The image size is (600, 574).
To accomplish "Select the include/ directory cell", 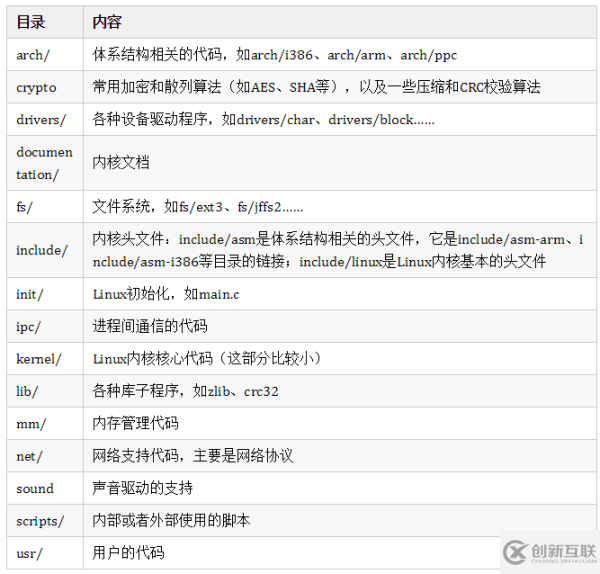I will coord(45,250).
